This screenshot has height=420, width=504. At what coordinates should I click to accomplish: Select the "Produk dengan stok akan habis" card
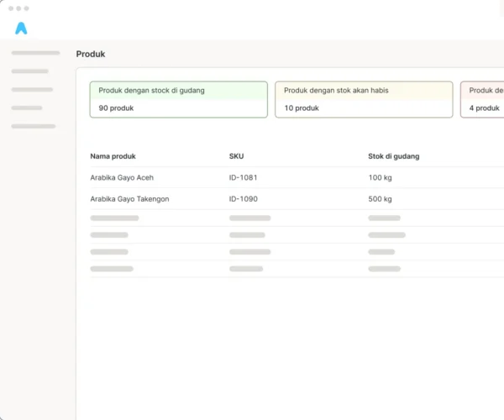click(x=364, y=99)
